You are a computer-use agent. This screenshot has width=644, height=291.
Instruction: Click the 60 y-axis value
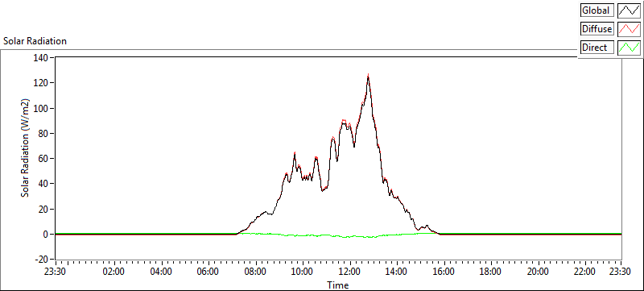pos(43,159)
